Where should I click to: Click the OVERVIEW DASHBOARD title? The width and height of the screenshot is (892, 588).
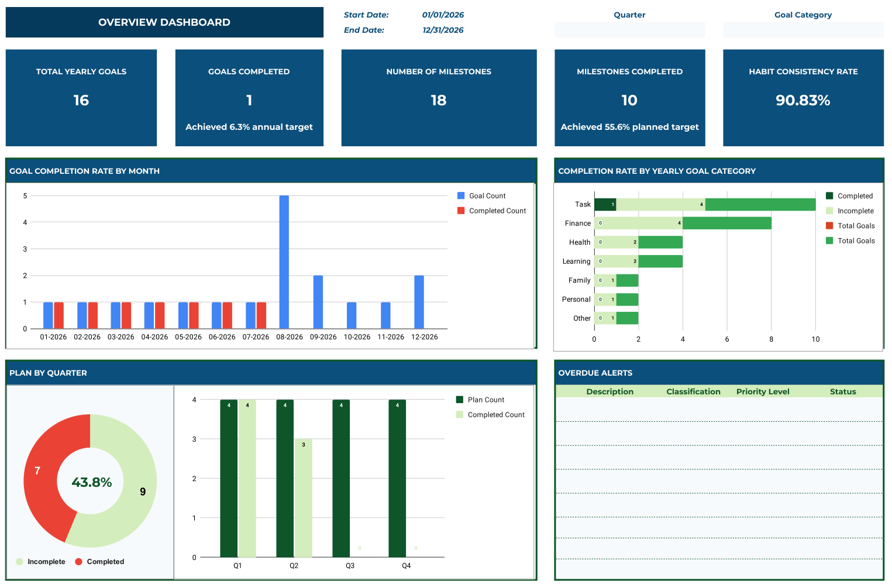164,22
